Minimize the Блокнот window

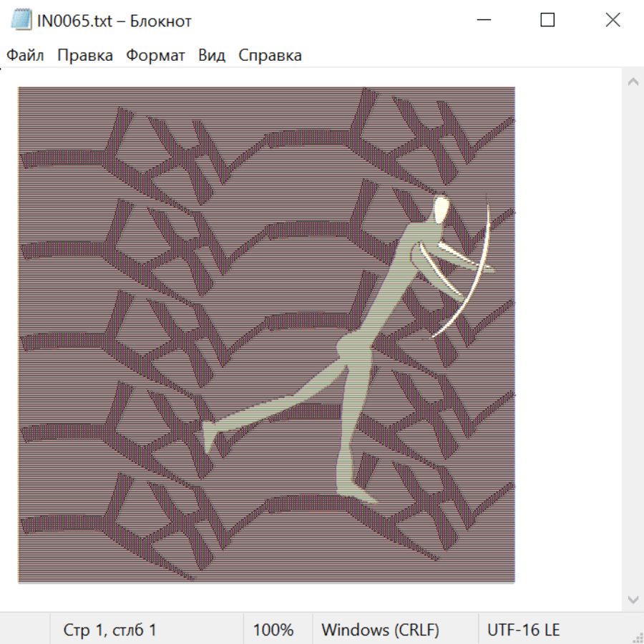pyautogui.click(x=483, y=20)
